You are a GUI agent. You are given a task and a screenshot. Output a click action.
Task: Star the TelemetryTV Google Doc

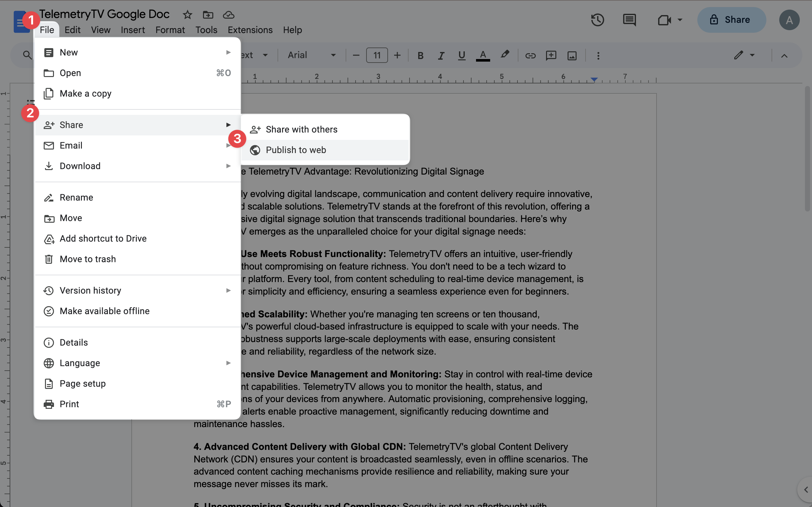click(187, 15)
